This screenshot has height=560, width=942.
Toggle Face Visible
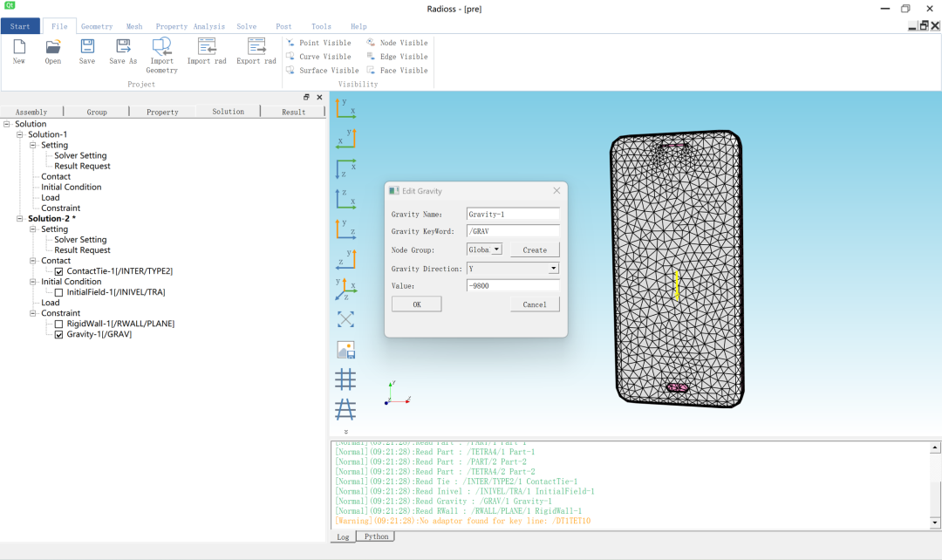[x=397, y=71]
